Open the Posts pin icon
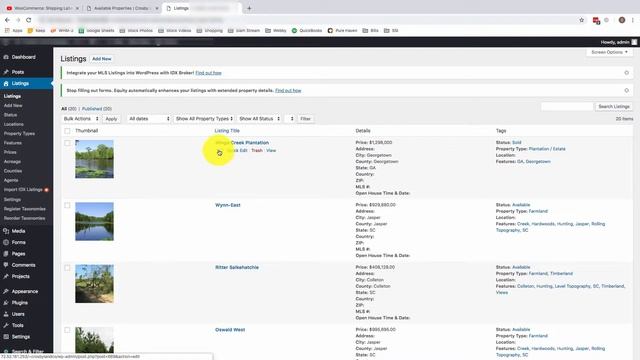This screenshot has height=360, width=640. tap(6, 72)
